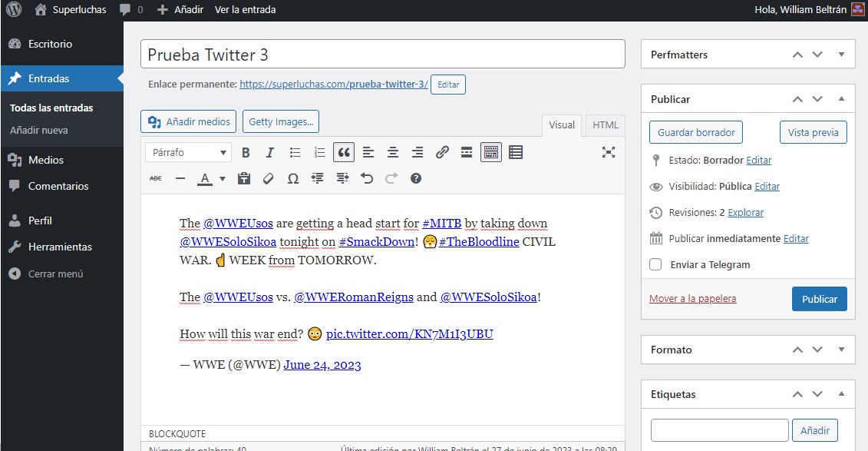Click Getty Images button
868x451 pixels.
[x=281, y=121]
